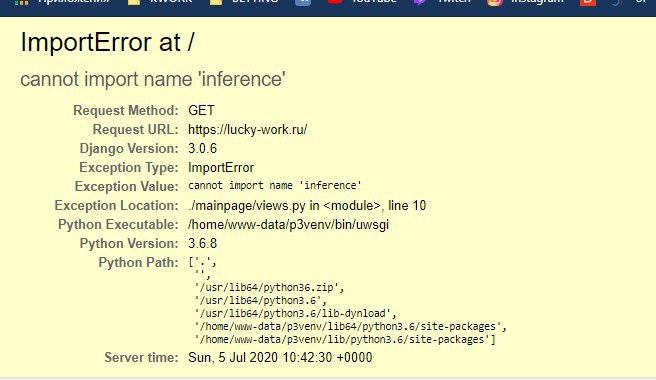
Task: Click the 'Exception Location:' label
Action: [x=116, y=205]
